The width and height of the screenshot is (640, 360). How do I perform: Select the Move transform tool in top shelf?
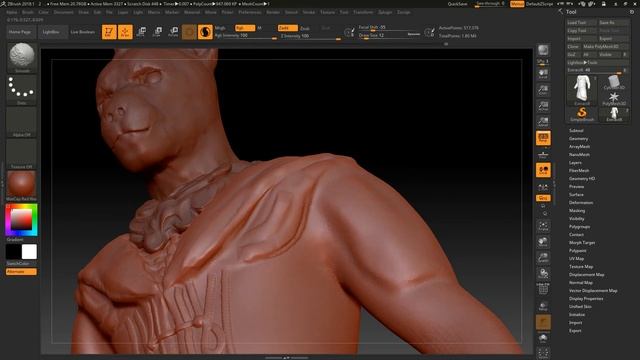pos(142,32)
